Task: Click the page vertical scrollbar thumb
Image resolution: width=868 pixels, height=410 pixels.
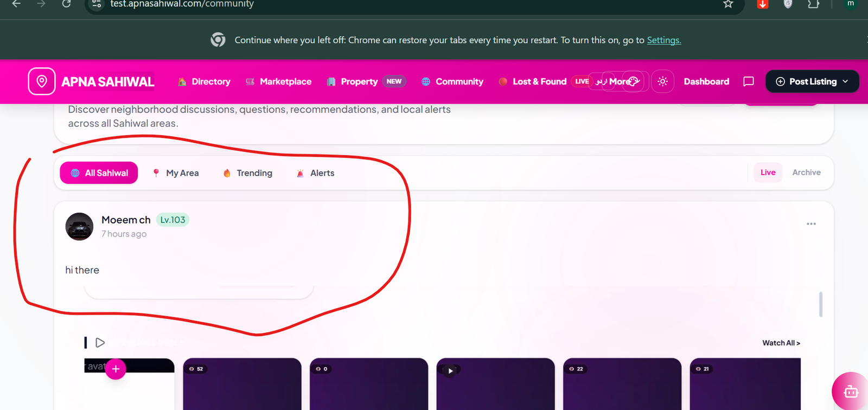Action: point(820,304)
